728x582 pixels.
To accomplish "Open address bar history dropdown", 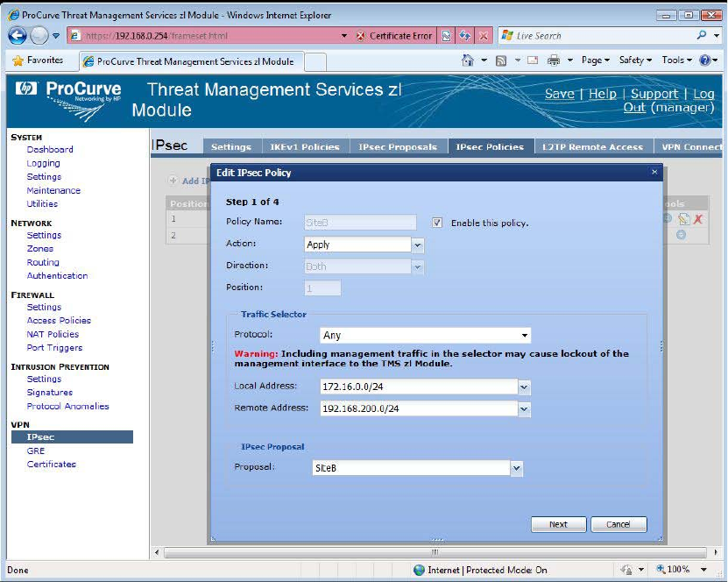I will (344, 36).
